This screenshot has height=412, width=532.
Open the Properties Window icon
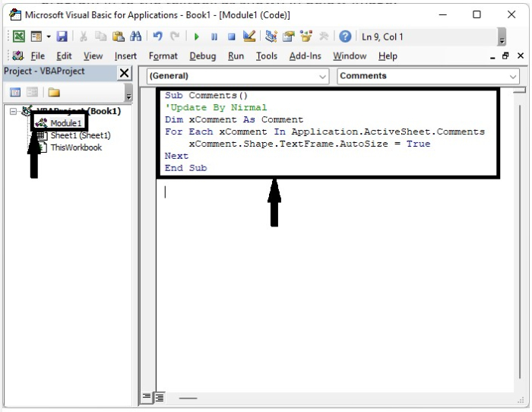[x=289, y=36]
